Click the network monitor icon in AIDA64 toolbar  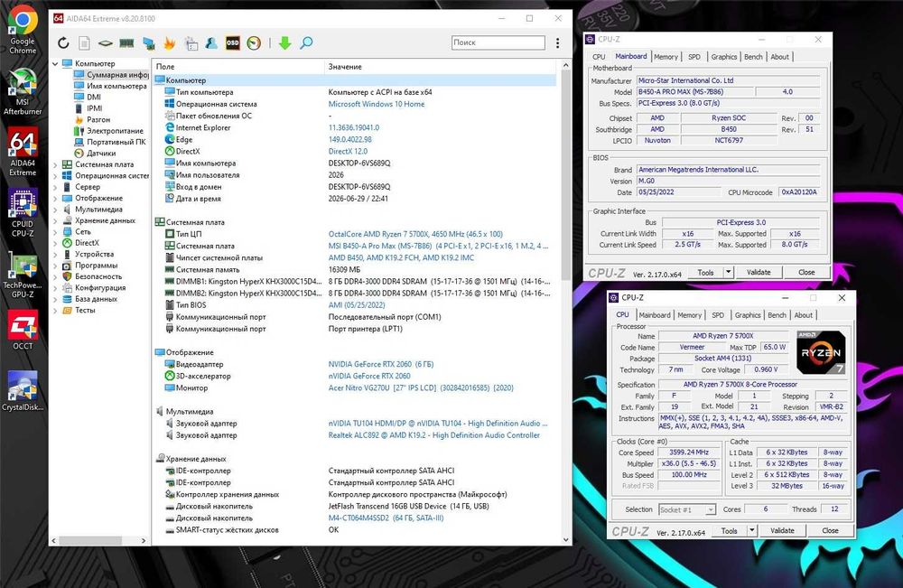click(149, 43)
